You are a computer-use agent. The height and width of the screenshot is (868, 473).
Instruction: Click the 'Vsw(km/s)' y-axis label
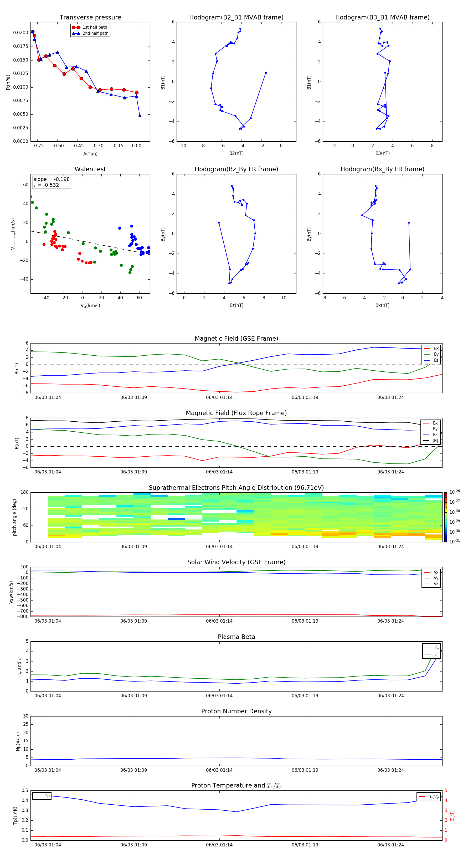coord(11,592)
